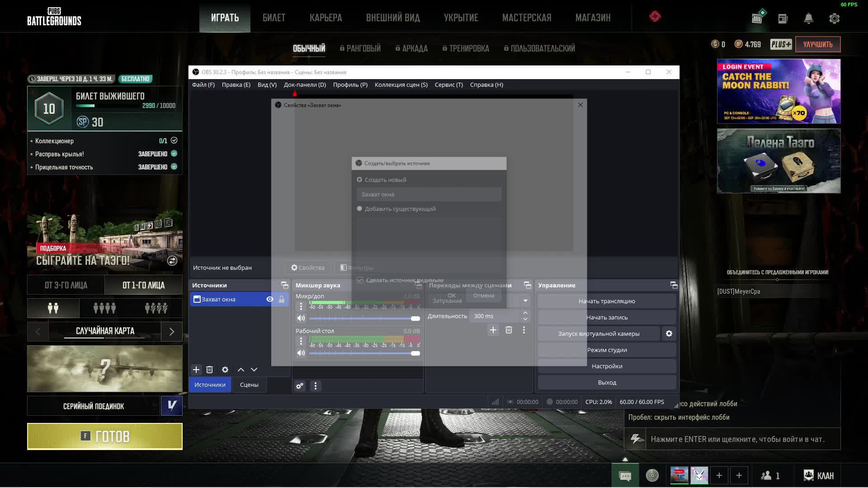Open virtual camera settings gear
This screenshot has height=488, width=868.
click(669, 333)
